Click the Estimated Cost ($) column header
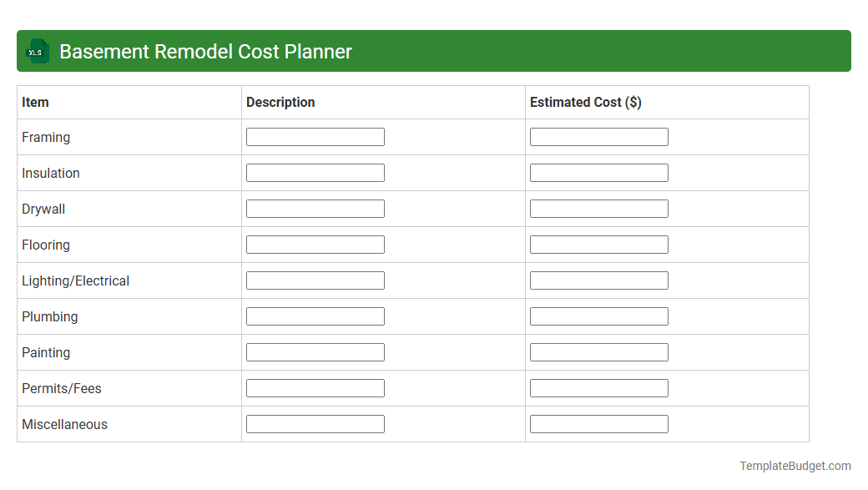 coord(585,102)
